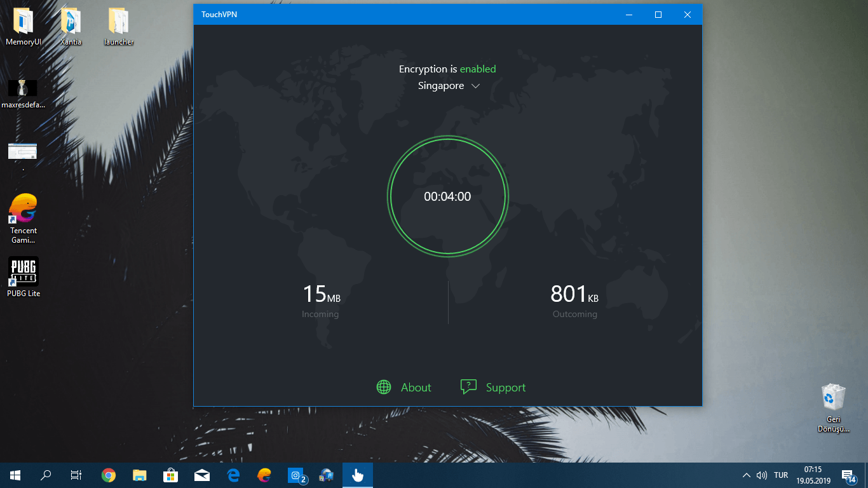Click the Outcoming label
The image size is (868, 488).
(x=575, y=314)
